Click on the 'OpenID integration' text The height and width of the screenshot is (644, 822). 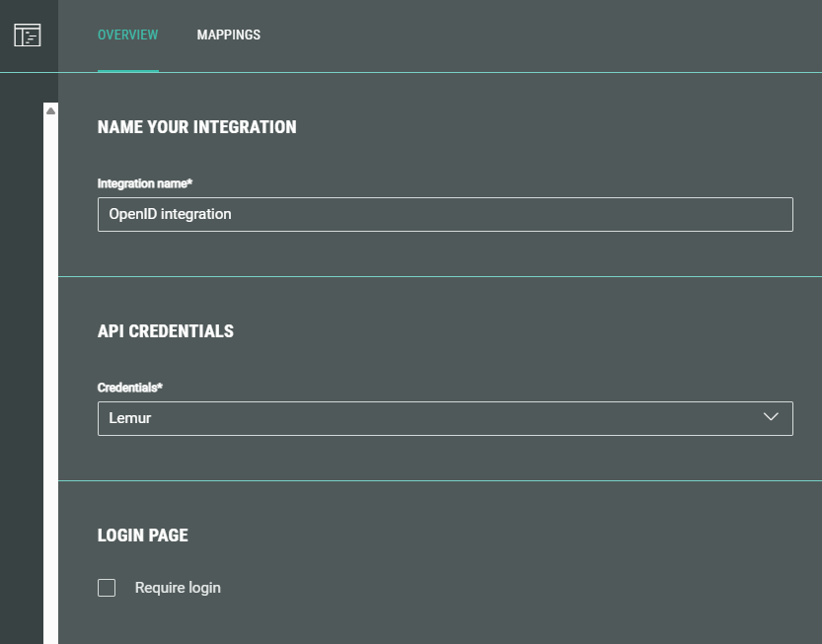pyautogui.click(x=170, y=214)
